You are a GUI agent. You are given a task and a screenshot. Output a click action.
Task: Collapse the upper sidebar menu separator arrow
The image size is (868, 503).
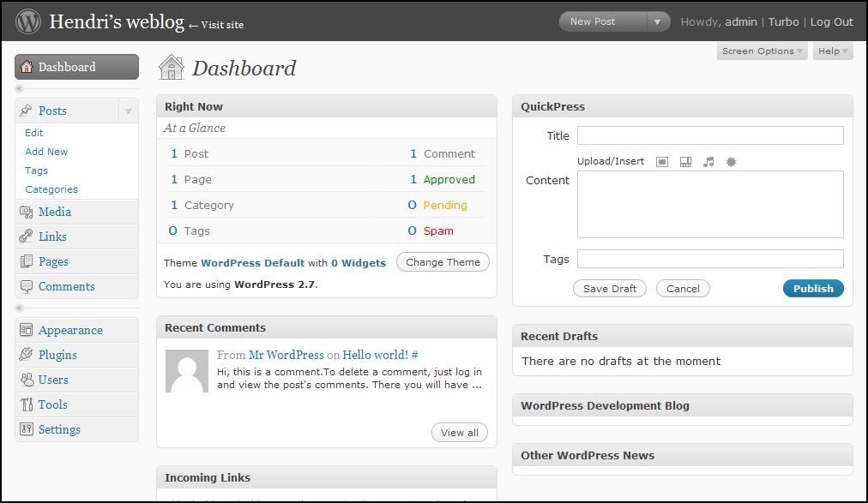tap(20, 88)
